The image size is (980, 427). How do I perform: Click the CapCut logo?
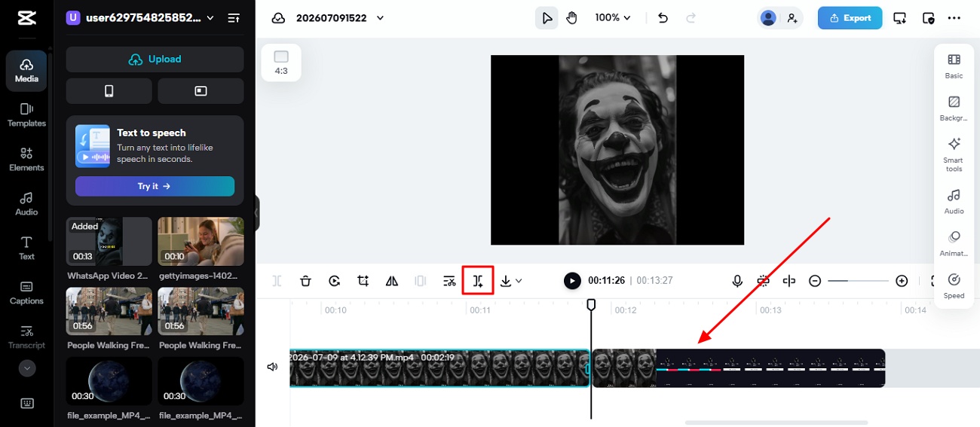(x=26, y=18)
